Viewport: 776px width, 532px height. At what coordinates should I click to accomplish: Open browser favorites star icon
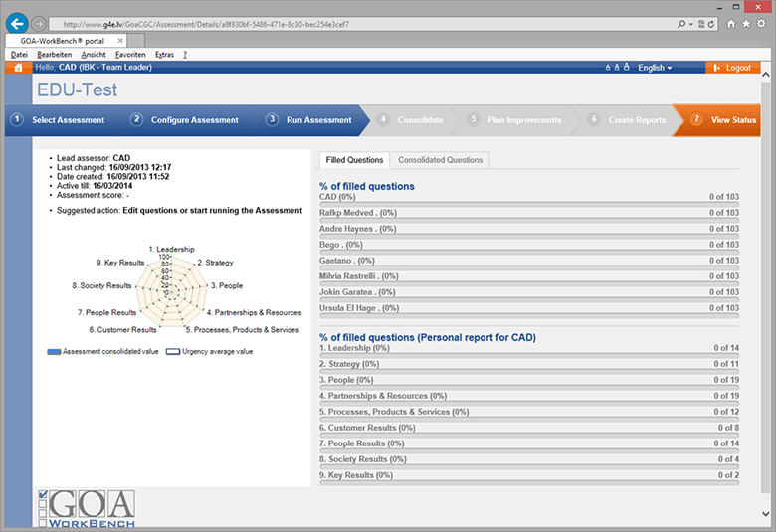click(x=746, y=23)
